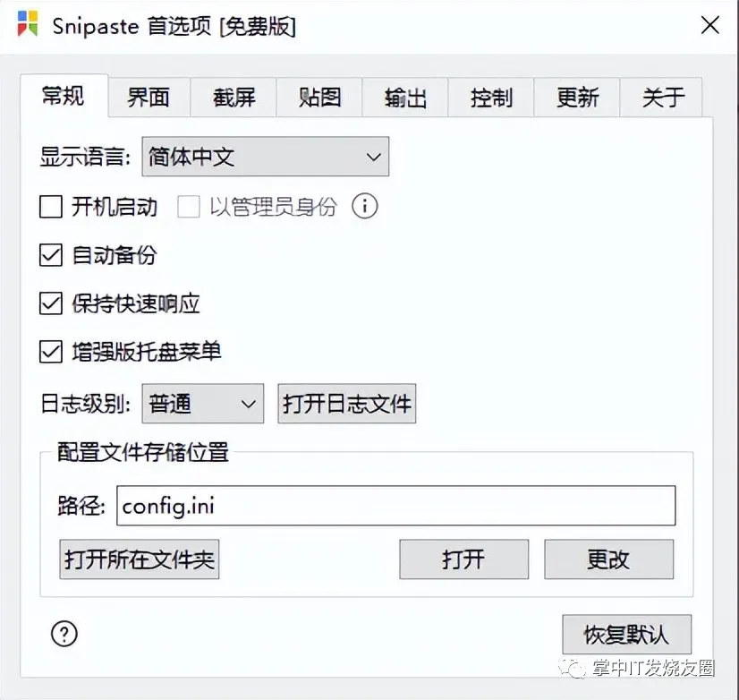Switch to the 控制 tab

pyautogui.click(x=491, y=98)
